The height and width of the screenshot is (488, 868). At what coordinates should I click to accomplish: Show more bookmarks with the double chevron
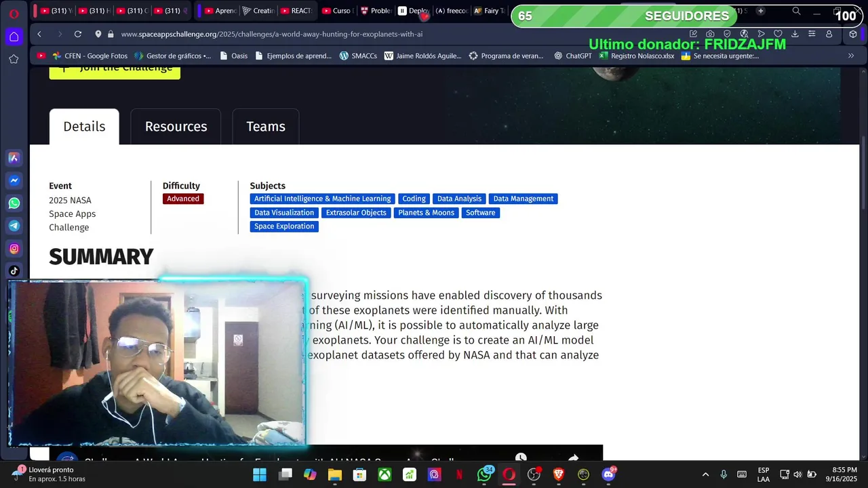click(x=851, y=56)
